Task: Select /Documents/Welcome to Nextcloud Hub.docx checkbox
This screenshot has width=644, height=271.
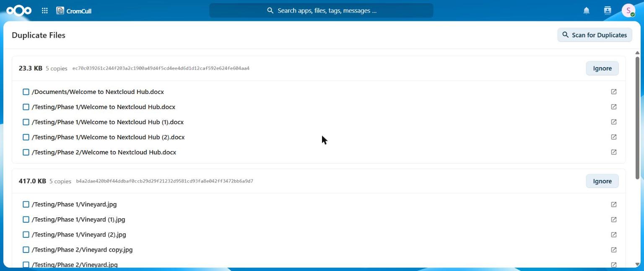Action: point(26,92)
